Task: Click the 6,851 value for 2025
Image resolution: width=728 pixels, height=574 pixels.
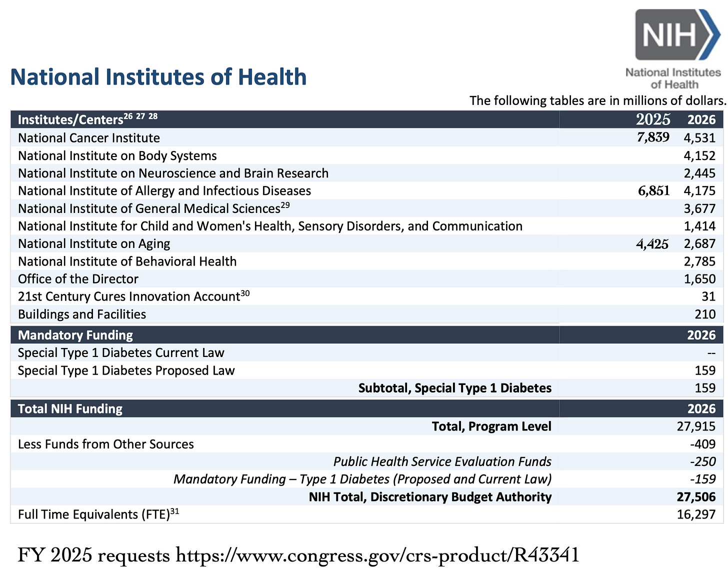Action: point(653,190)
